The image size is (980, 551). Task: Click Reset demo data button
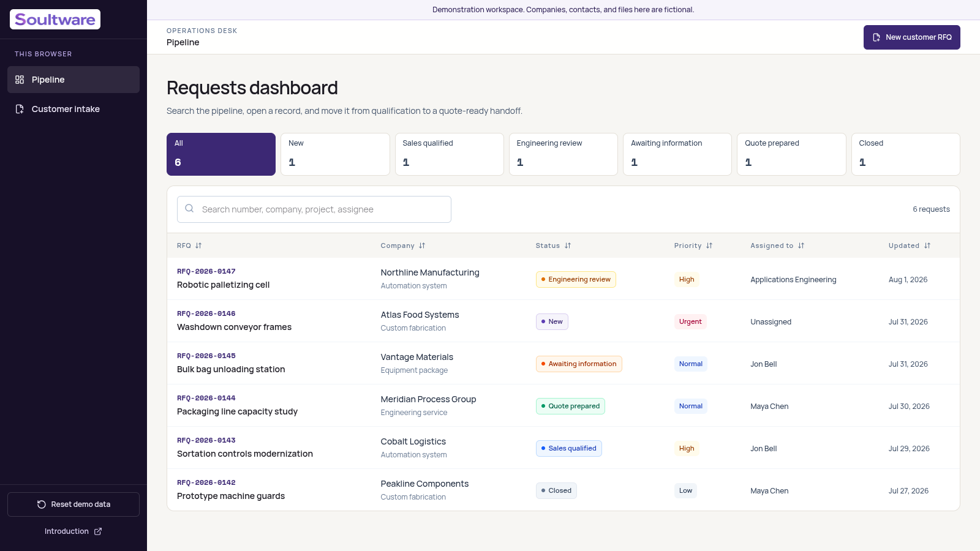click(x=73, y=504)
